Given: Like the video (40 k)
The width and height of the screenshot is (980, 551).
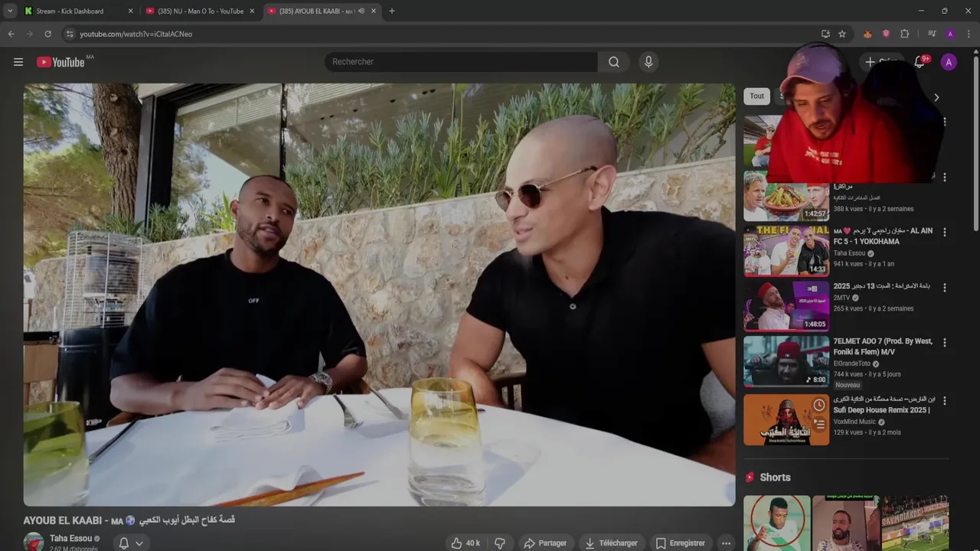Looking at the screenshot, I should pyautogui.click(x=465, y=543).
